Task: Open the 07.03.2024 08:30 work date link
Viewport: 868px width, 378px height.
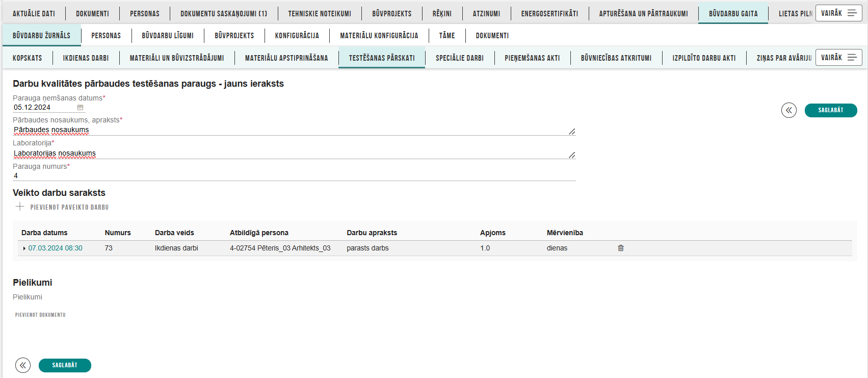Action: pyautogui.click(x=55, y=248)
